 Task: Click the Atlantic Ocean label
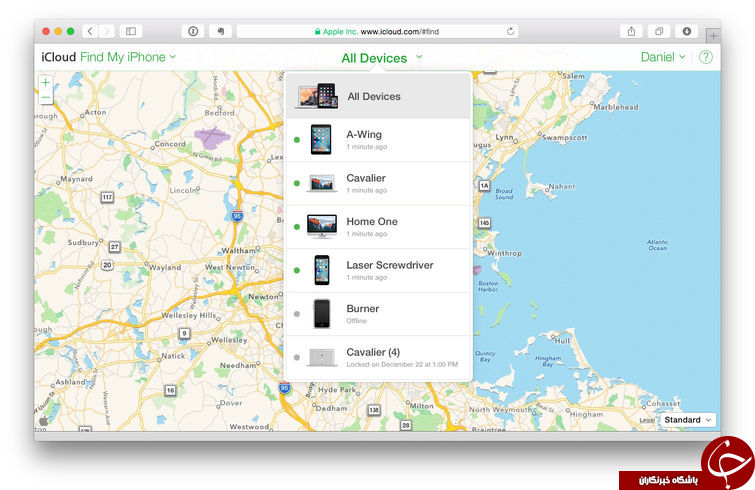(x=657, y=245)
